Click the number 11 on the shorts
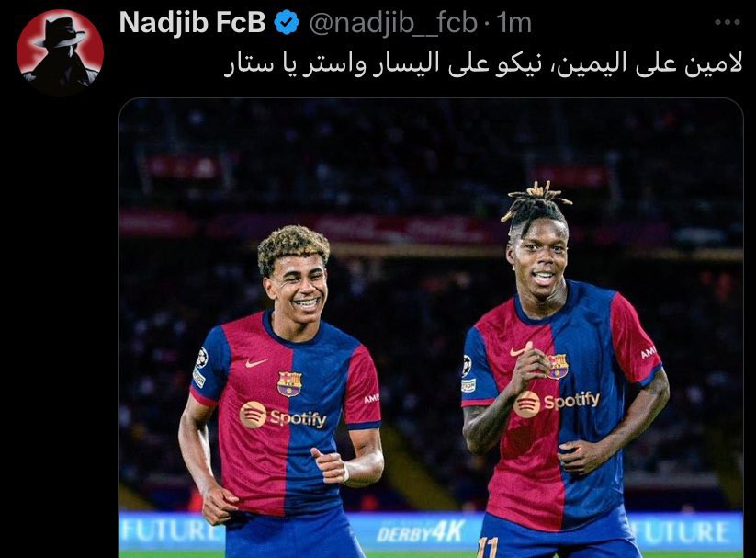 point(488,547)
